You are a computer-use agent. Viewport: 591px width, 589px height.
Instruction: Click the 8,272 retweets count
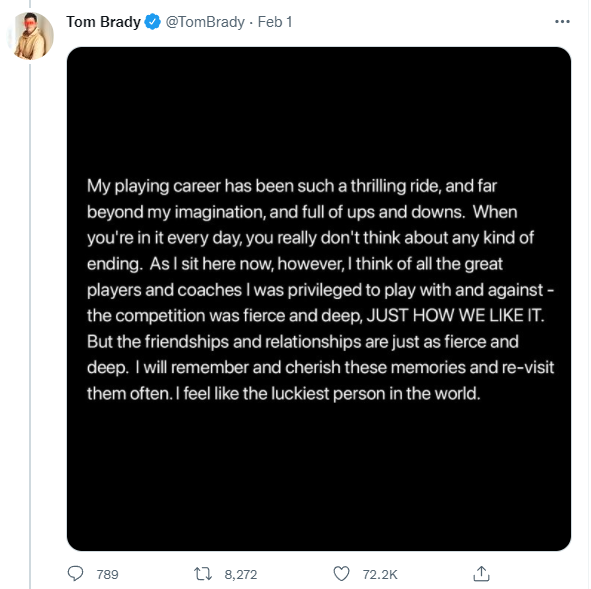coord(241,574)
